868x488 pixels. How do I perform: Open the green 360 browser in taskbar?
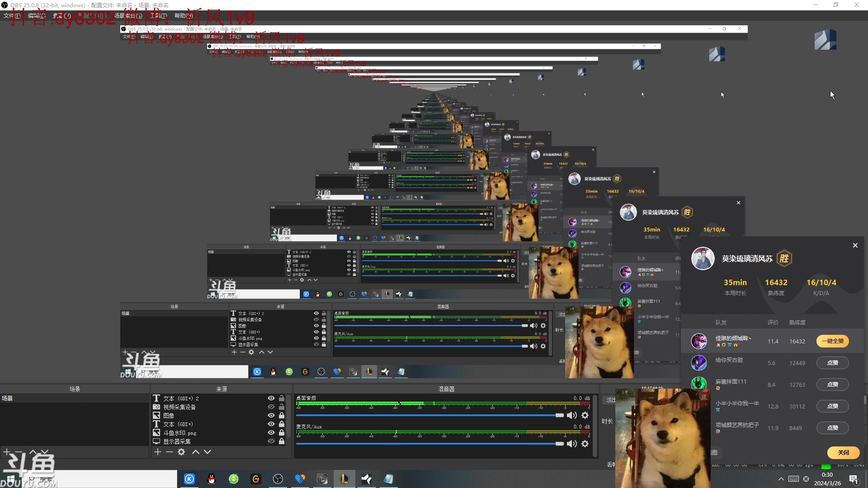point(234,479)
